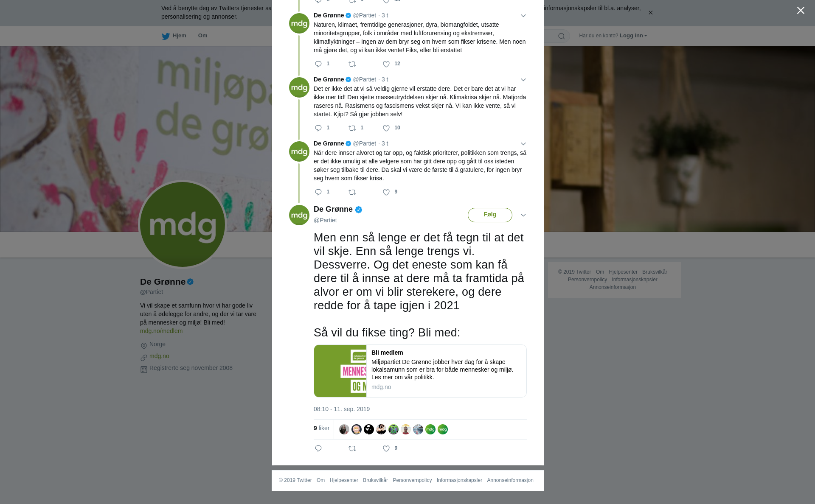
Task: Retweet the main tweet at the bottom
Action: tap(352, 448)
